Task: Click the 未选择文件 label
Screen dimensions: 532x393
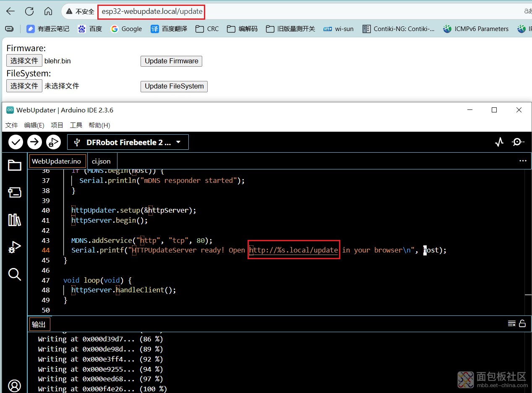Action: click(62, 86)
